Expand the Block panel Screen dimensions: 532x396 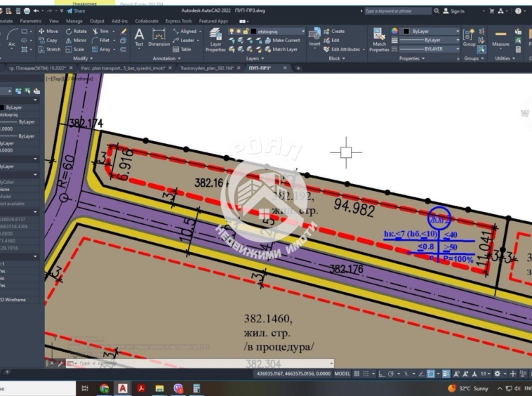click(x=337, y=58)
